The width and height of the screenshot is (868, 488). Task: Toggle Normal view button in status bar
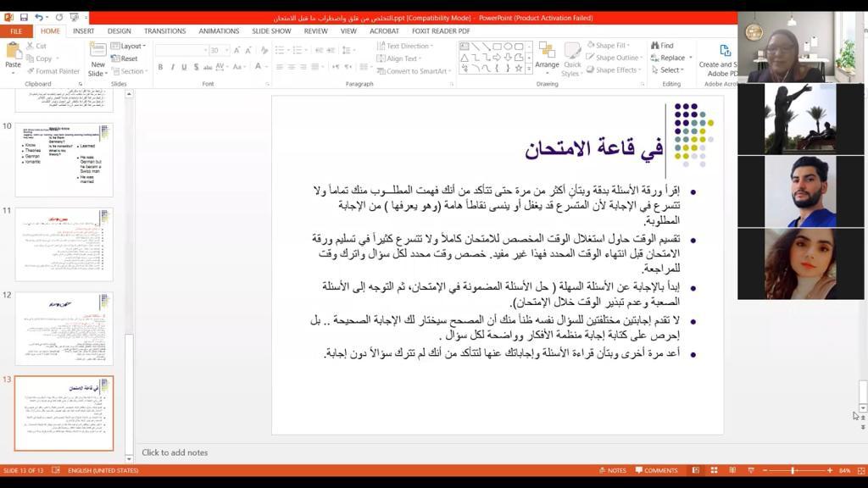click(x=695, y=470)
